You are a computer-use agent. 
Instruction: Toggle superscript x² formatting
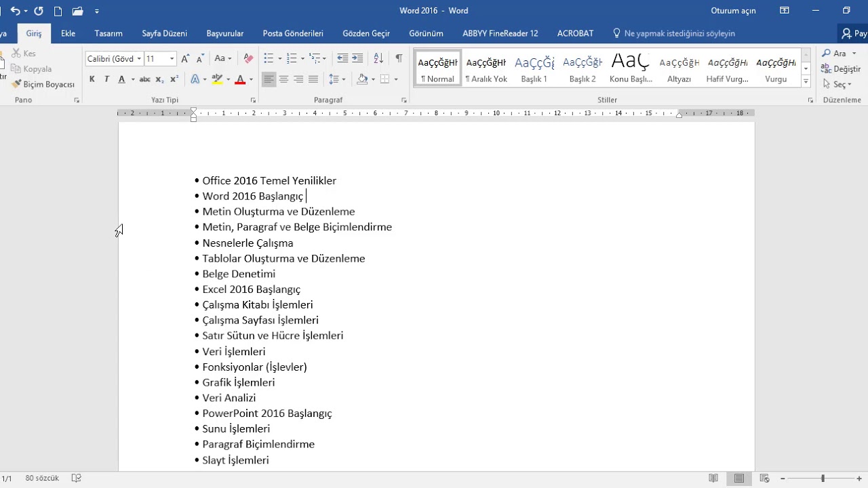[x=174, y=79]
